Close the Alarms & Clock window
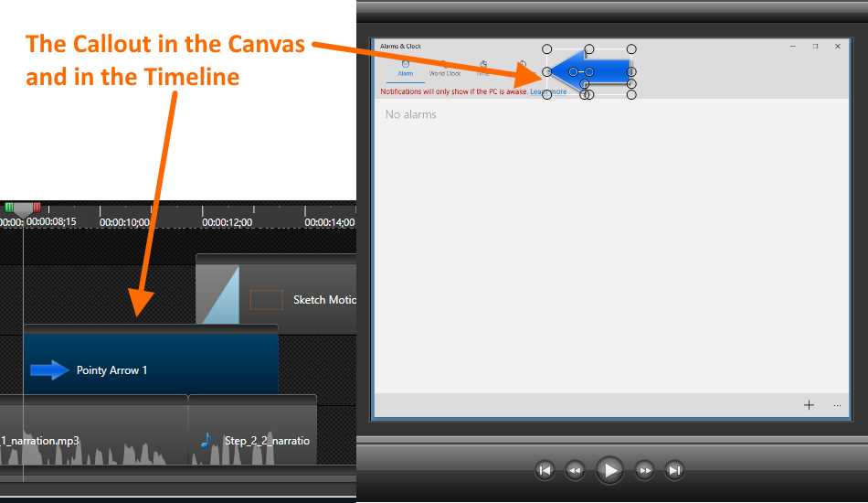This screenshot has height=503, width=868. coord(838,47)
